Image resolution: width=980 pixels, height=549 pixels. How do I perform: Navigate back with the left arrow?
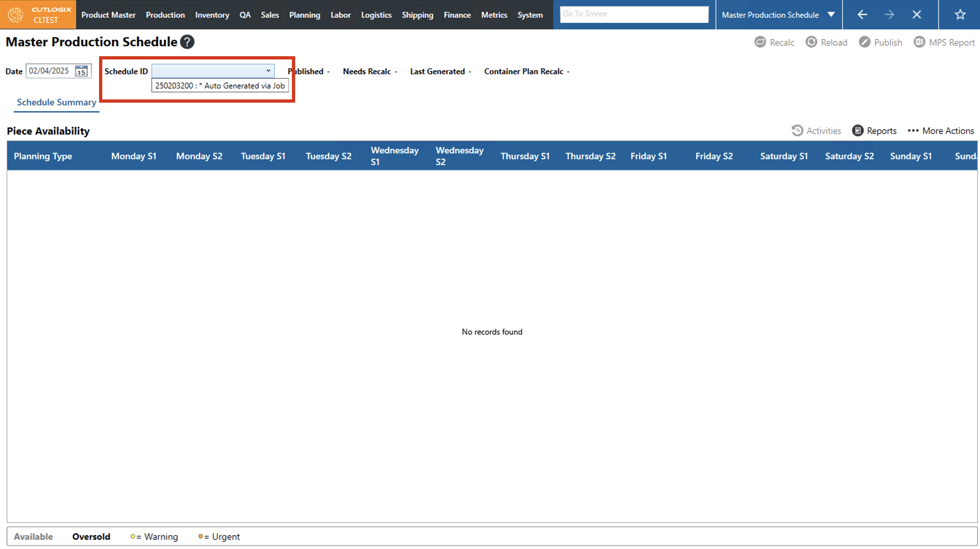862,15
